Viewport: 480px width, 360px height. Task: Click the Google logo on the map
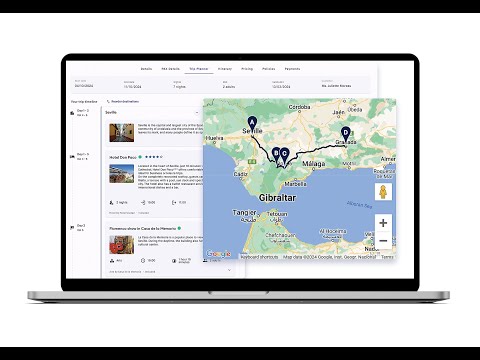pos(218,254)
